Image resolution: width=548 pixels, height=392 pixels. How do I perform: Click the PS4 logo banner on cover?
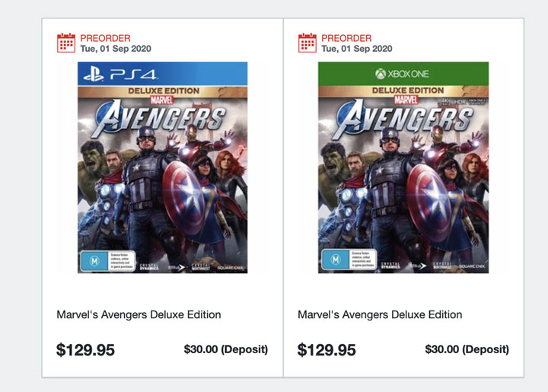(x=162, y=74)
